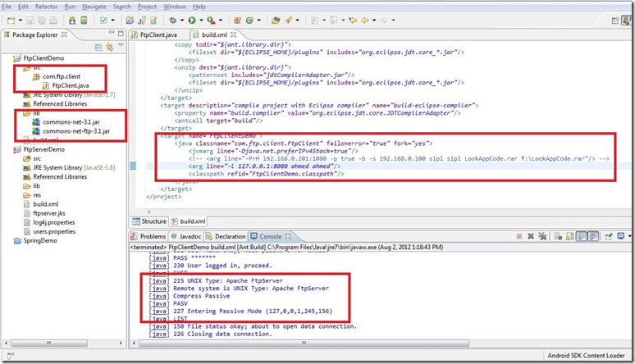The image size is (635, 364).
Task: Click the Console horizontal scrollbar
Action: pos(304,344)
